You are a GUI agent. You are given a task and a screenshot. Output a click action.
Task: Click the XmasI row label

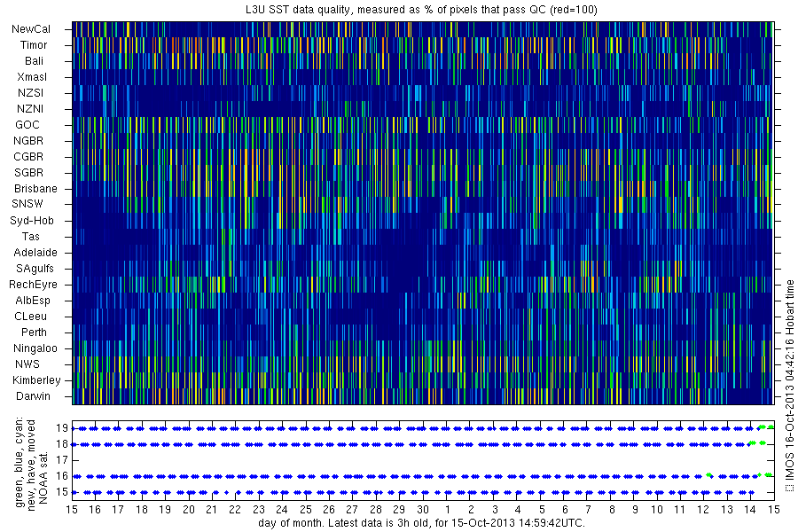tap(32, 77)
